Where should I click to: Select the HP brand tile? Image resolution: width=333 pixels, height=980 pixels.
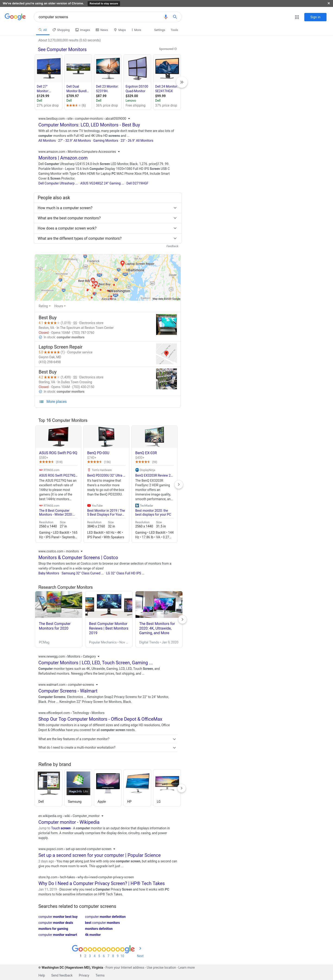(x=137, y=787)
